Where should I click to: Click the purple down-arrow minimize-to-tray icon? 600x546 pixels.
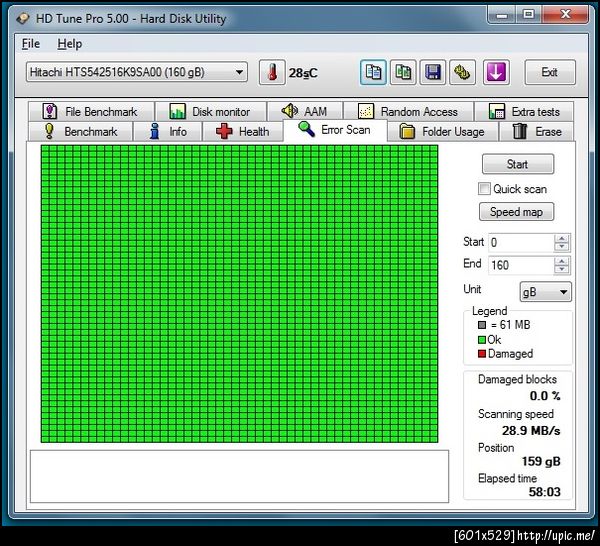click(496, 72)
